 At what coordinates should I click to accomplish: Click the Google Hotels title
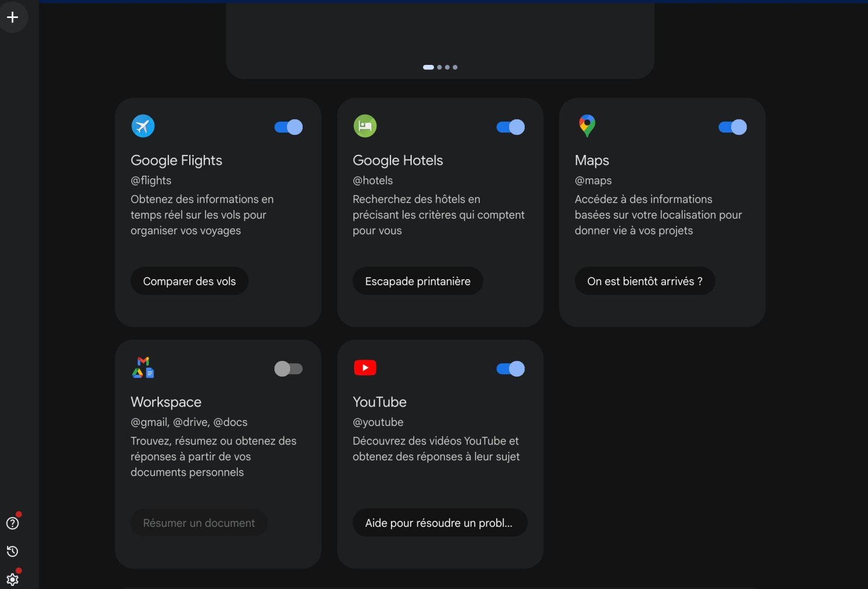397,160
